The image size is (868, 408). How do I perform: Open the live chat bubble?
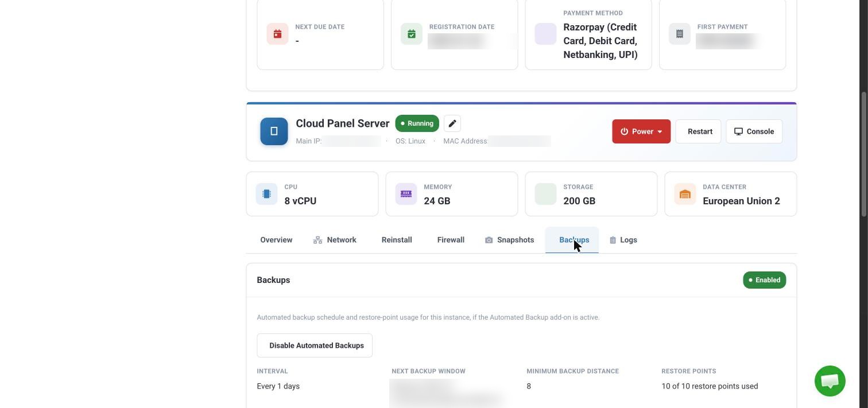coord(830,381)
